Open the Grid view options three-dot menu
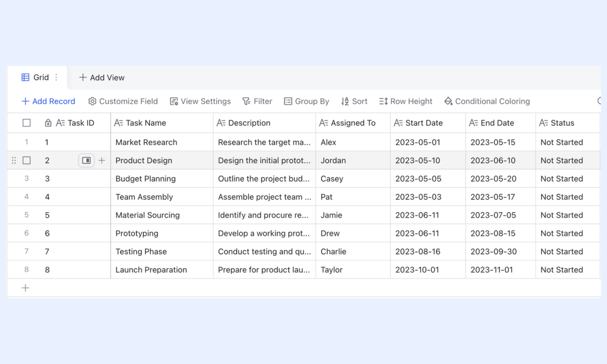 pyautogui.click(x=56, y=77)
